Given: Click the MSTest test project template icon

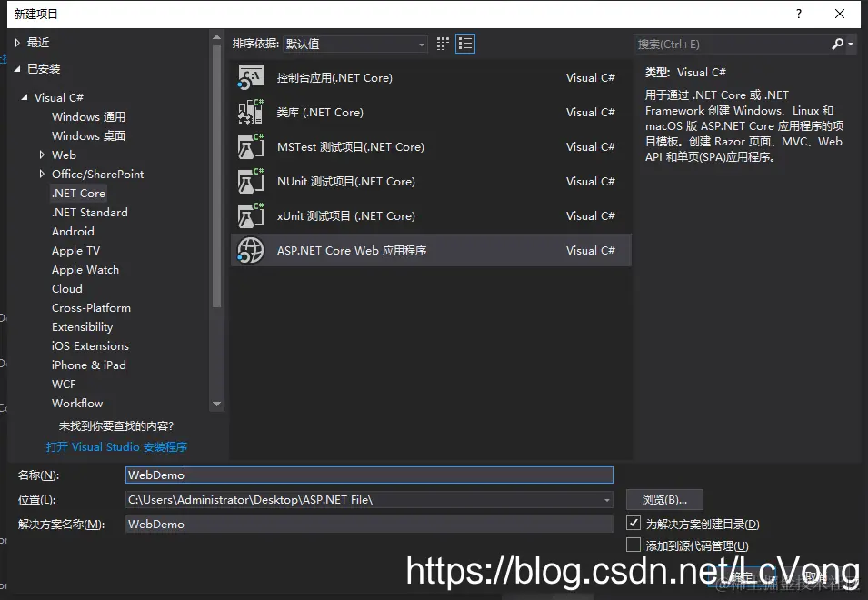Looking at the screenshot, I should tap(251, 146).
